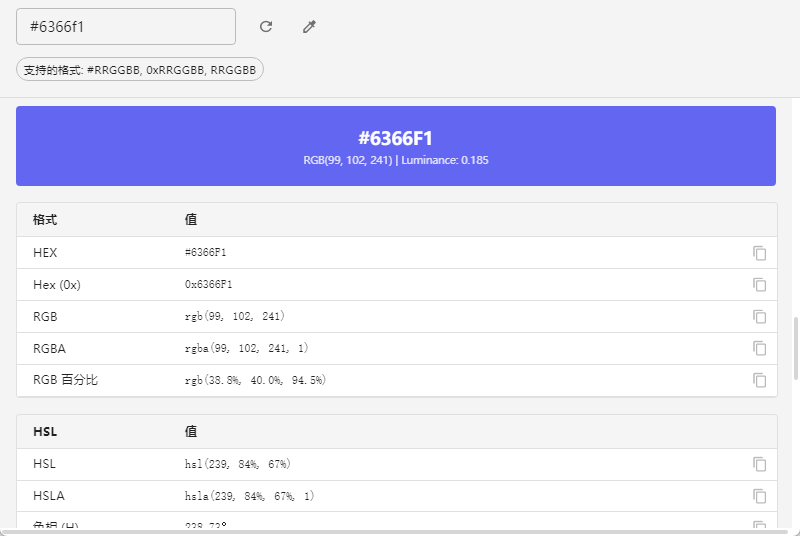Click the 支持的格式 supported formats chip
Image resolution: width=800 pixels, height=536 pixels.
tap(140, 70)
